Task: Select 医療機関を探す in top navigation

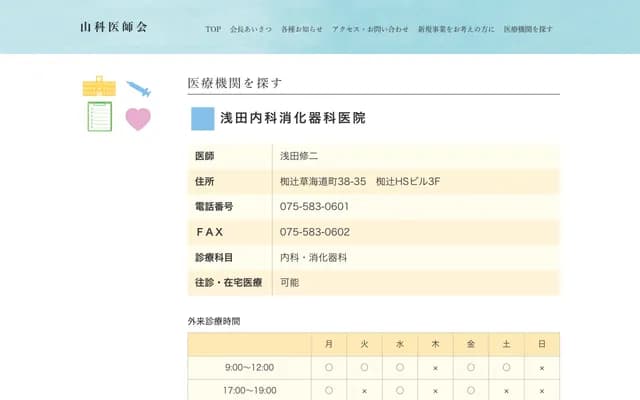Action: click(x=528, y=29)
